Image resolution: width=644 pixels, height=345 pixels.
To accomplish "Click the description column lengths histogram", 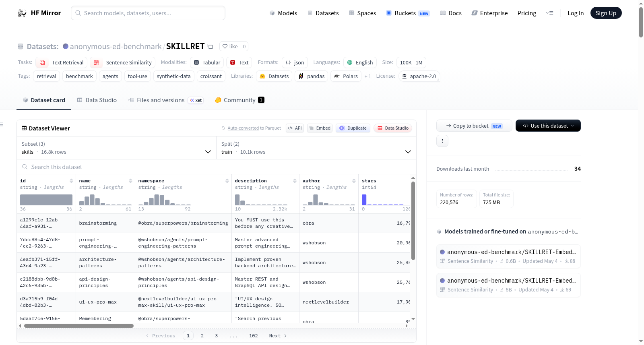I will tap(261, 200).
